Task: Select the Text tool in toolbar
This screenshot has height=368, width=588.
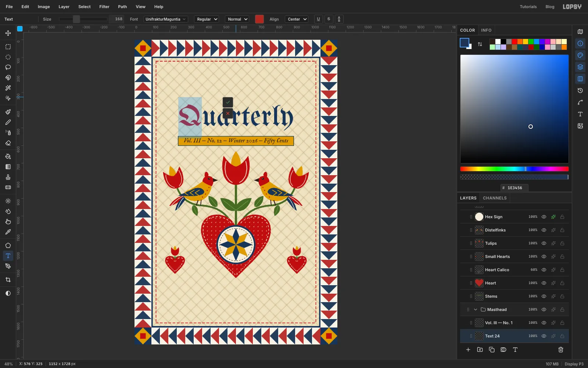Action: [x=8, y=256]
